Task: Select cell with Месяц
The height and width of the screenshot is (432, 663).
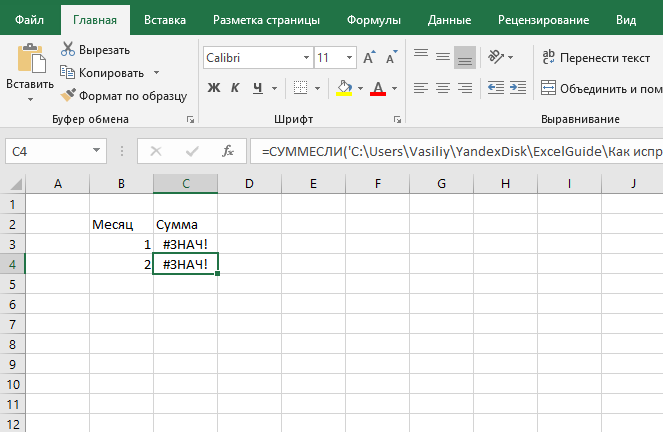Action: (x=121, y=224)
